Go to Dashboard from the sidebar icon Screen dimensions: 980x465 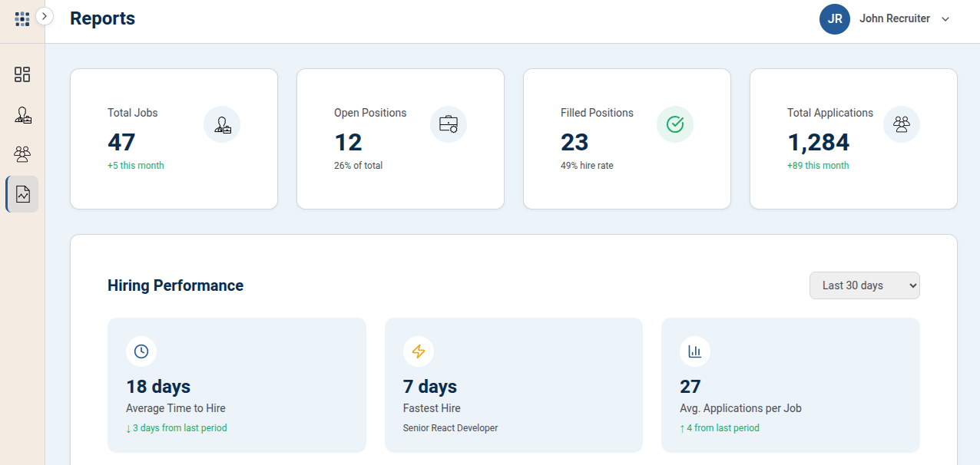(22, 74)
